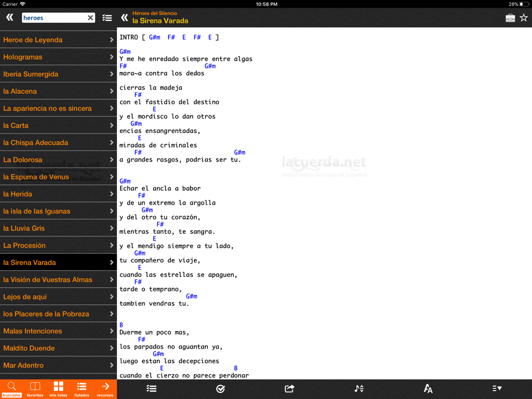The image size is (532, 399).
Task: Collapse song panel with double chevron
Action: 125,17
